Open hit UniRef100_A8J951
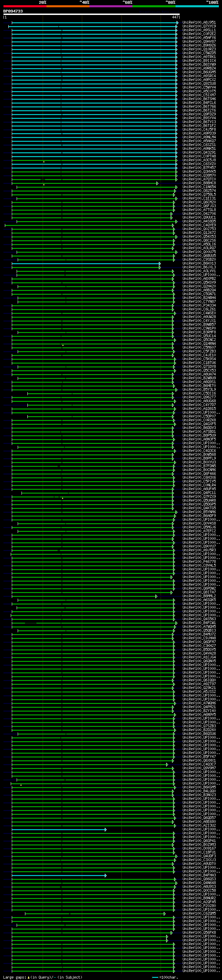Screen dimensions: 222x980 199,23
